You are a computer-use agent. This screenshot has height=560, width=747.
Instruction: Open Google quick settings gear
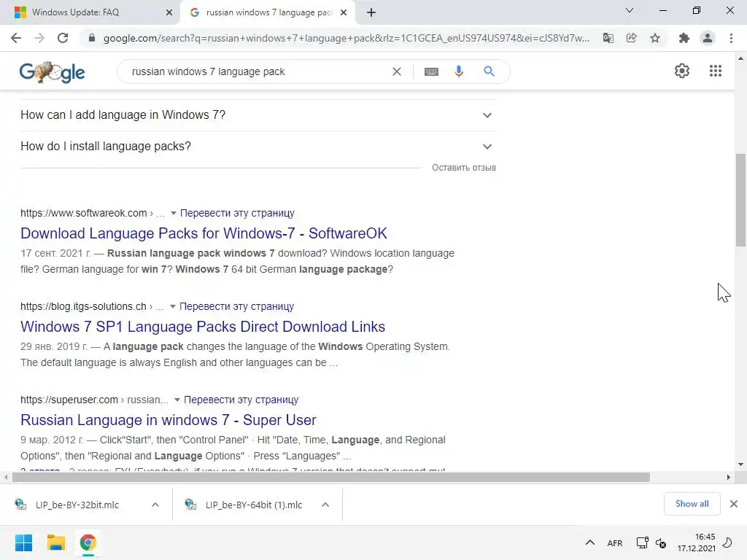pos(682,71)
